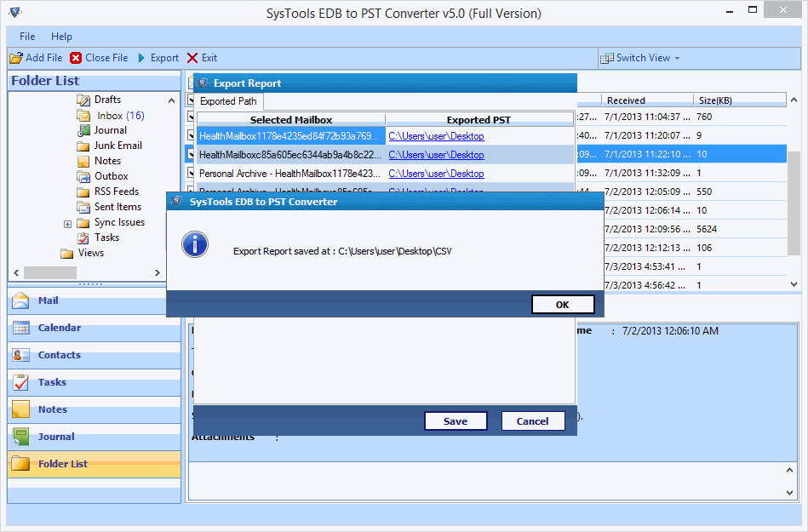Click Save in Export Report dialog
This screenshot has height=532, width=808.
pyautogui.click(x=456, y=421)
